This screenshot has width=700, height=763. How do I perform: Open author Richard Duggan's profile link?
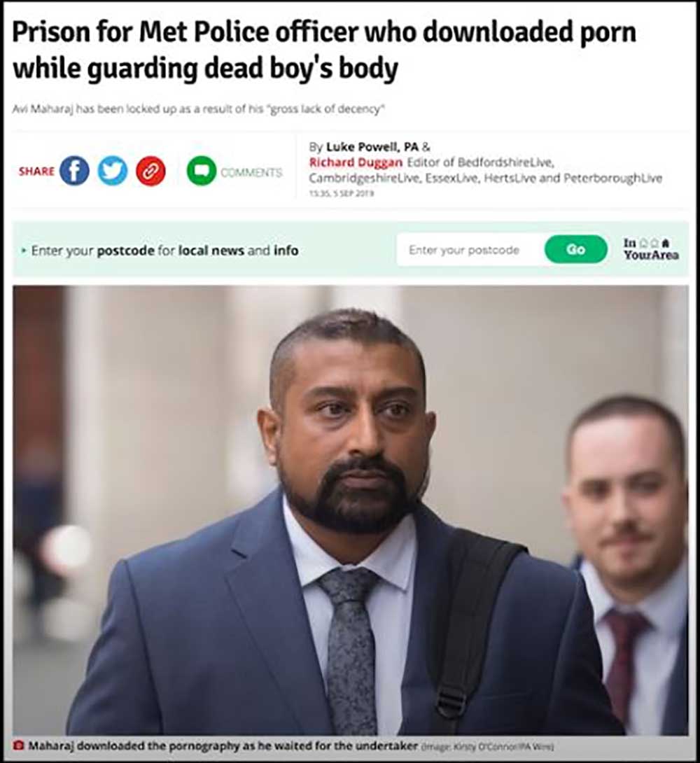click(x=356, y=162)
